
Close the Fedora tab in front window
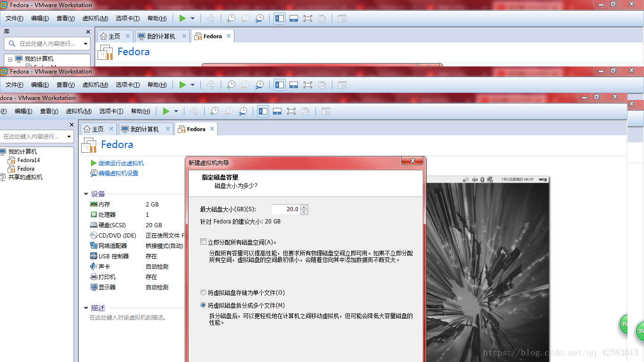point(212,129)
